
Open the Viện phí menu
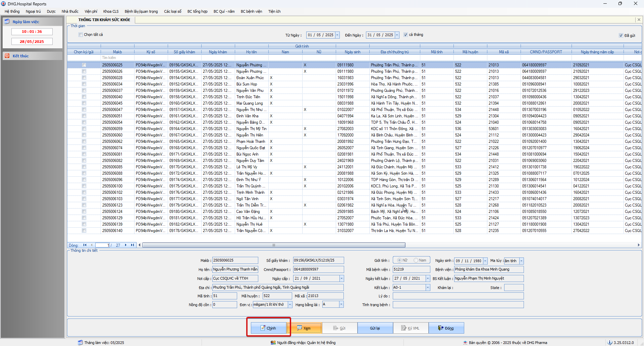tap(91, 11)
